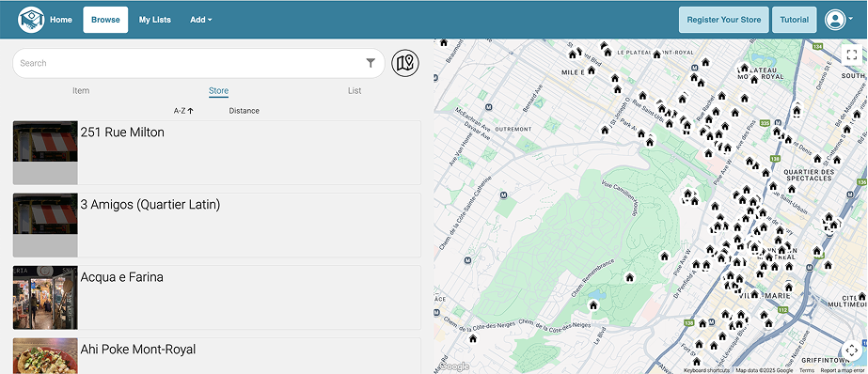This screenshot has width=868, height=374.
Task: Select the store marker on Chem. Remembrance
Action: tap(629, 277)
